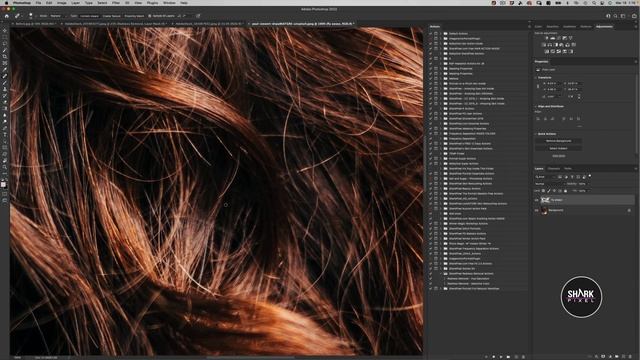Open the File menu
640x360 pixels.
(38, 2)
